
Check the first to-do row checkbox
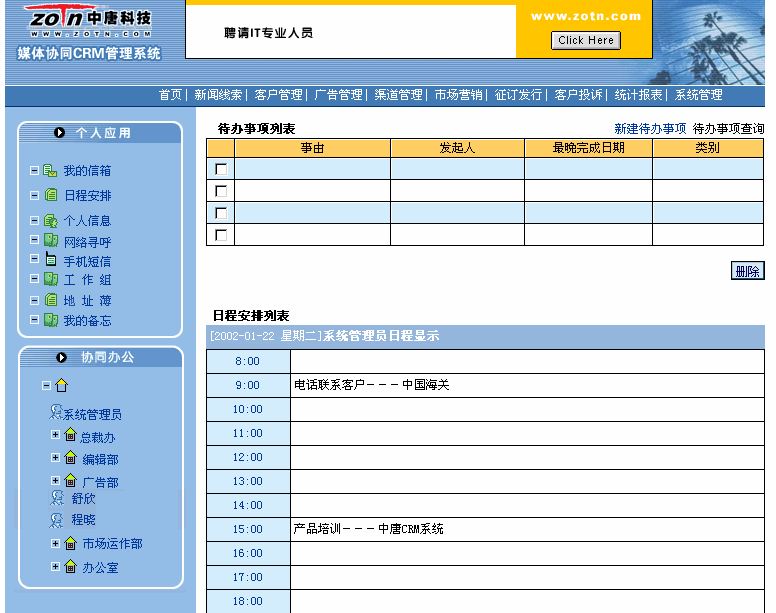[x=221, y=169]
